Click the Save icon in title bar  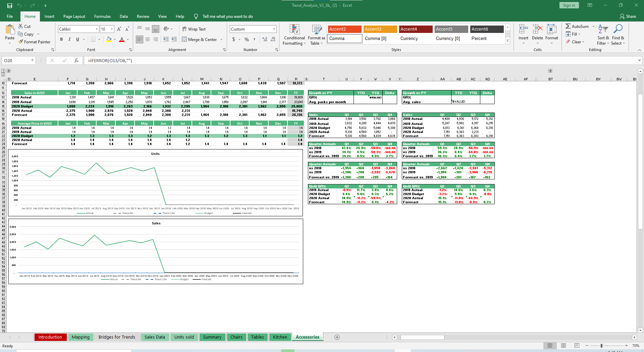click(9, 5)
